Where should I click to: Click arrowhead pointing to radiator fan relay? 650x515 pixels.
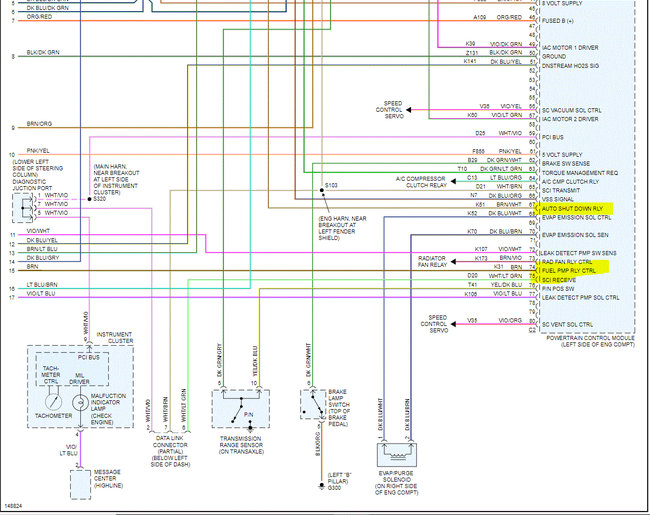[x=453, y=262]
